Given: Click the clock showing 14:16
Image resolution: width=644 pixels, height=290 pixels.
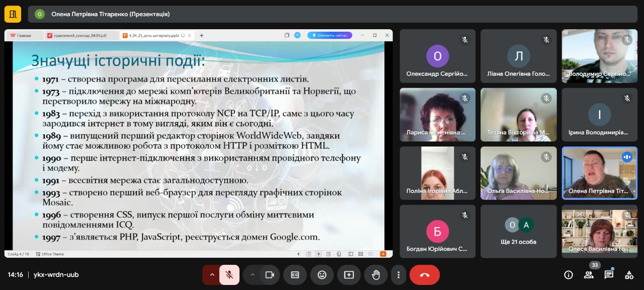Looking at the screenshot, I should coord(15,275).
